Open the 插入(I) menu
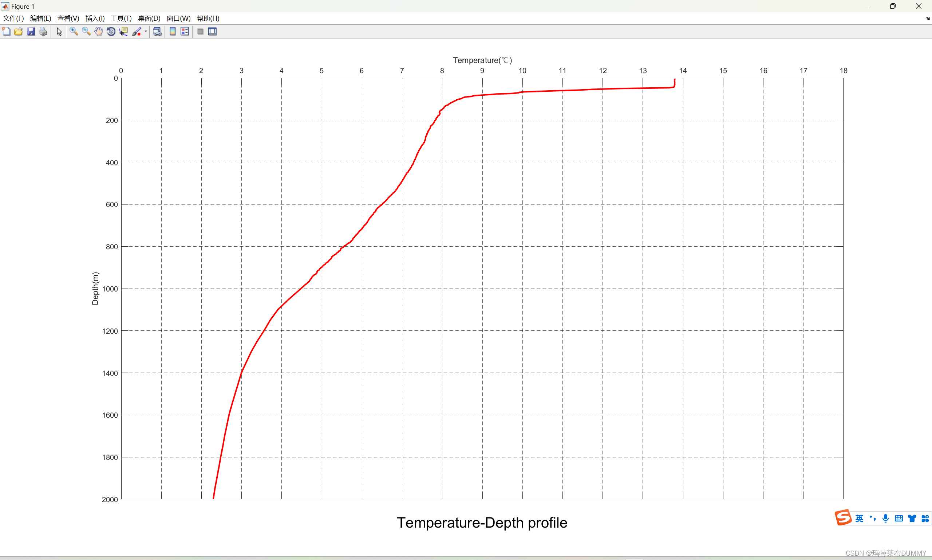 coord(95,19)
